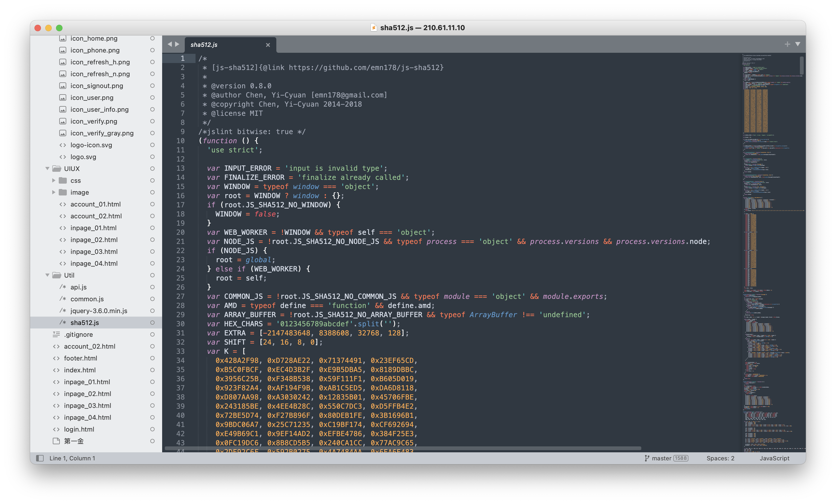Expand the image folder

54,192
